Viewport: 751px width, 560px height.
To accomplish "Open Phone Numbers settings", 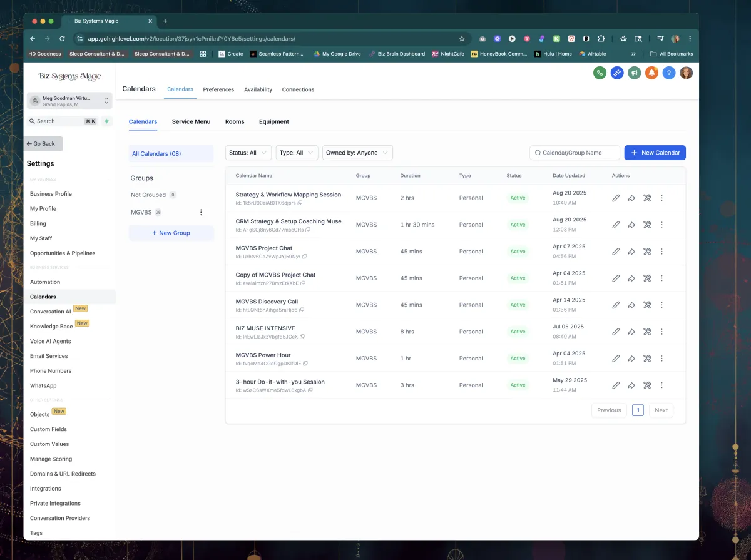I will [51, 371].
